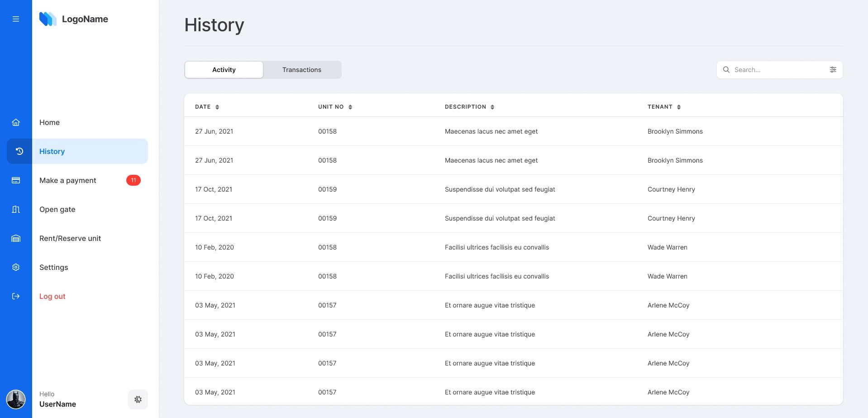Toggle sorting on the TENANT column
This screenshot has width=868, height=418.
pyautogui.click(x=678, y=107)
